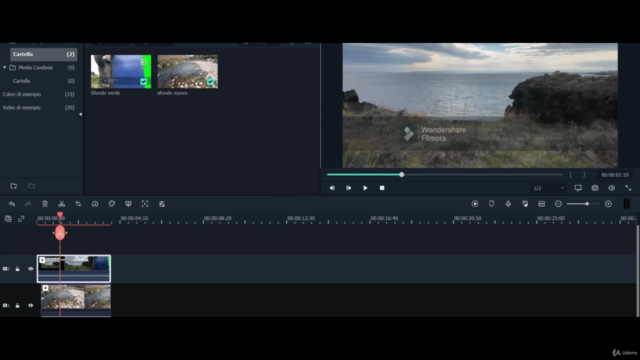Undo the last edit
640x360 pixels.
click(12, 204)
